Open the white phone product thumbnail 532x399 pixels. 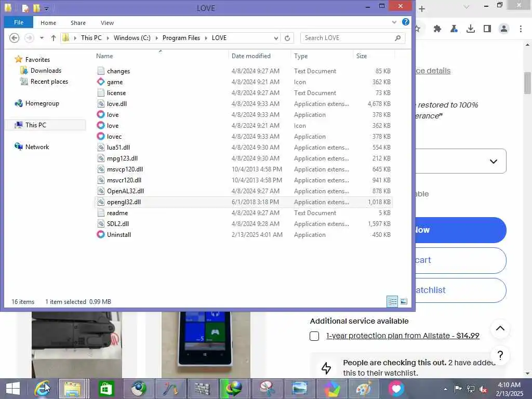pyautogui.click(x=206, y=344)
